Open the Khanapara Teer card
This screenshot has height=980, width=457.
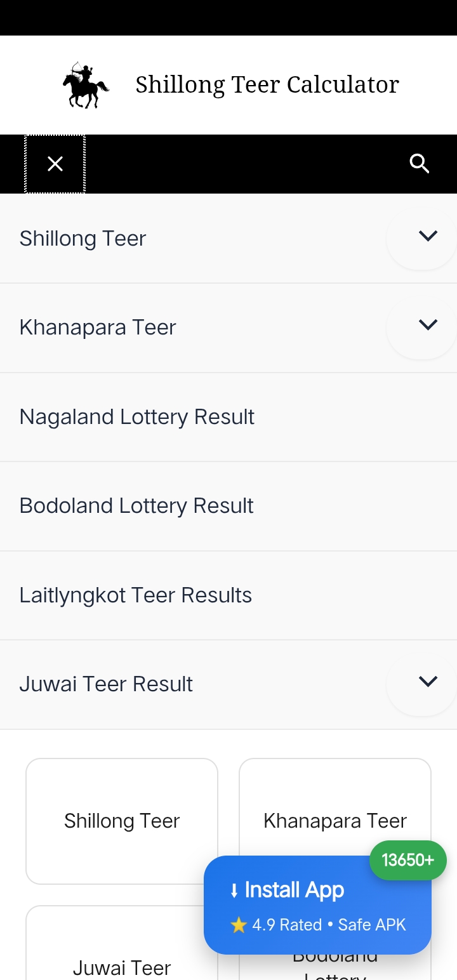335,812
